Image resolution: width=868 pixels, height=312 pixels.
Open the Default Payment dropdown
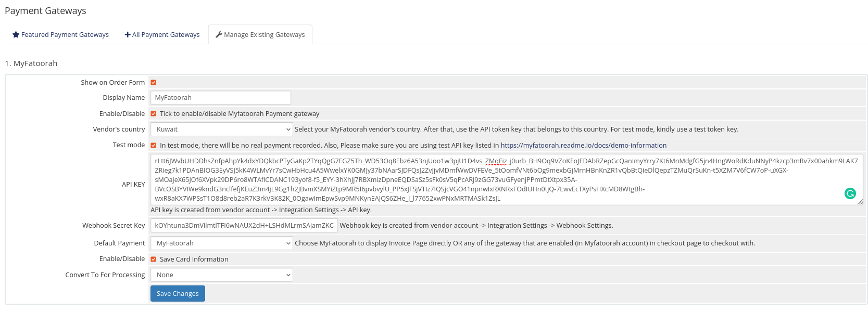[222, 243]
